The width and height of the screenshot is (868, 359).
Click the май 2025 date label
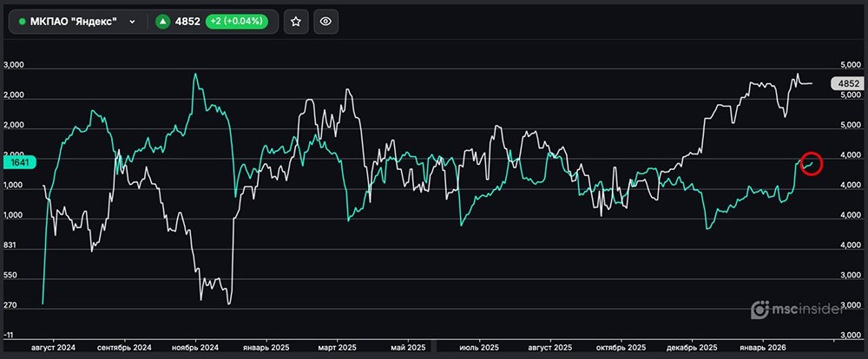click(408, 348)
